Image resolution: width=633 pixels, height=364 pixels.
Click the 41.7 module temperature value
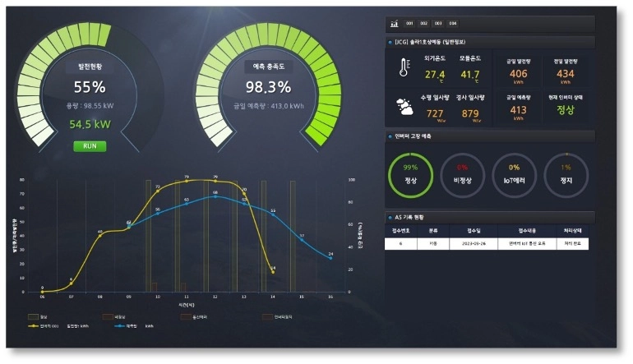(470, 75)
